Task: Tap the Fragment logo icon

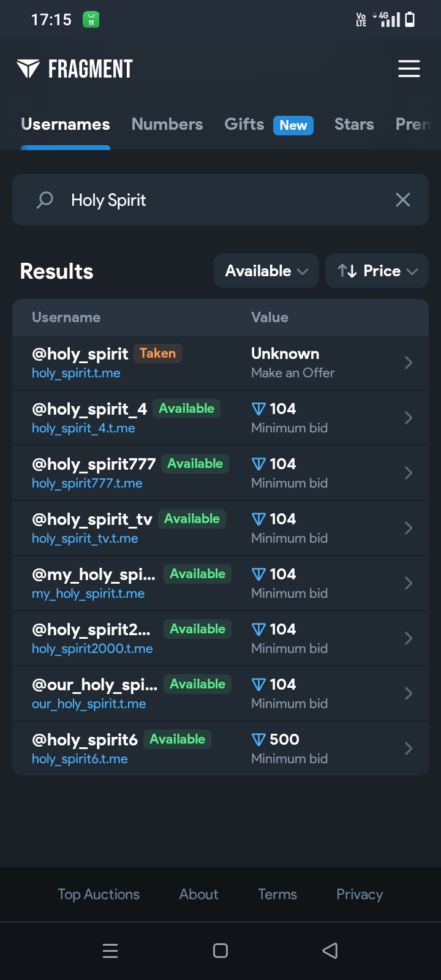Action: click(28, 69)
